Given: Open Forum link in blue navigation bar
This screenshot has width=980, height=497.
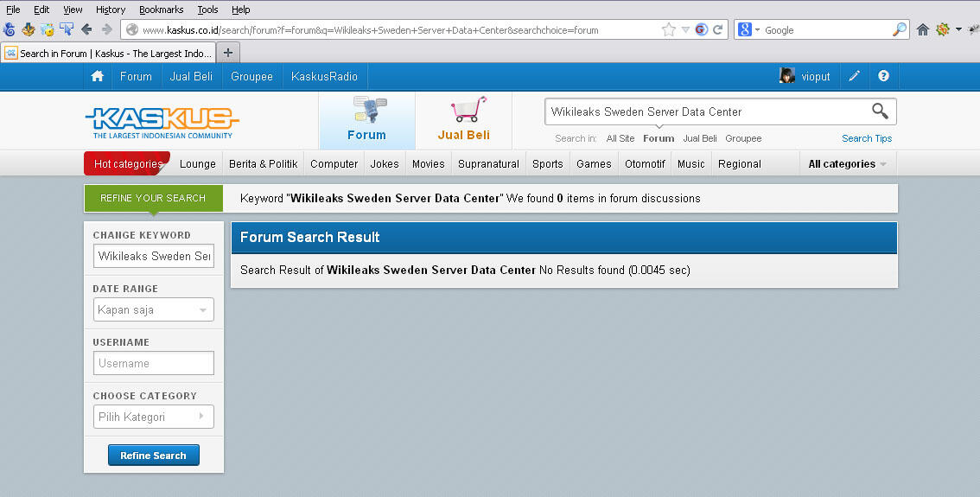Looking at the screenshot, I should (136, 76).
